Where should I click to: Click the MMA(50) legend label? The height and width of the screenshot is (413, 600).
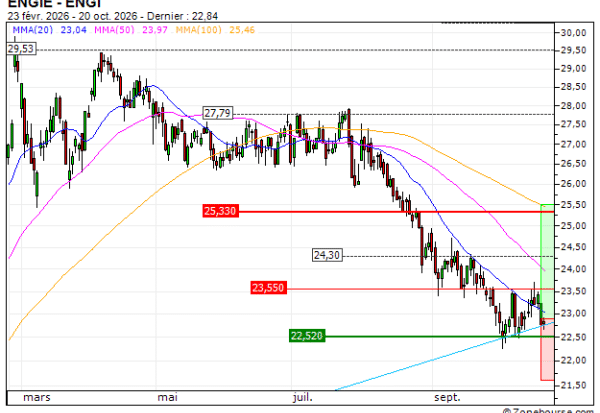(114, 30)
